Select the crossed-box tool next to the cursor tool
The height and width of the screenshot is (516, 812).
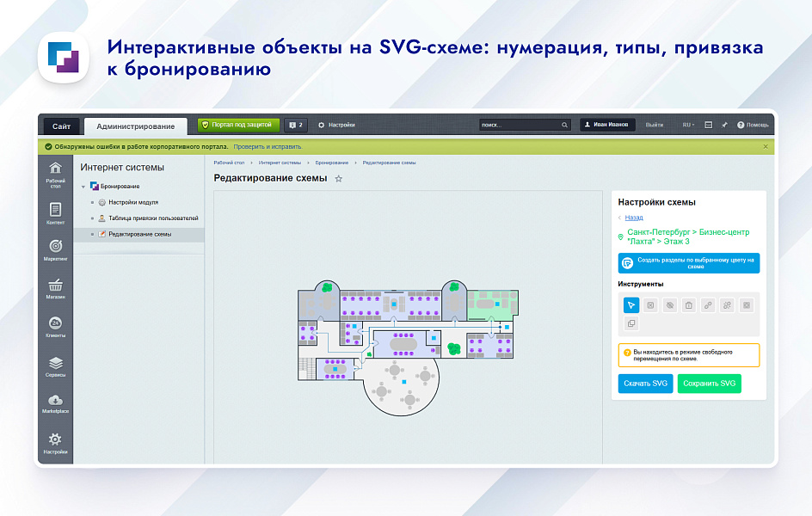point(650,305)
